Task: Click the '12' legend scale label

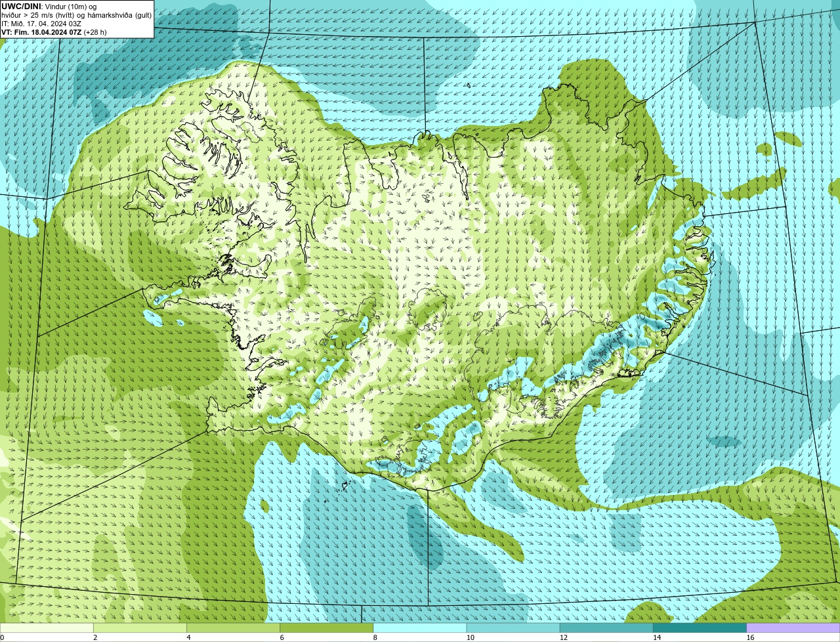Action: 563,637
